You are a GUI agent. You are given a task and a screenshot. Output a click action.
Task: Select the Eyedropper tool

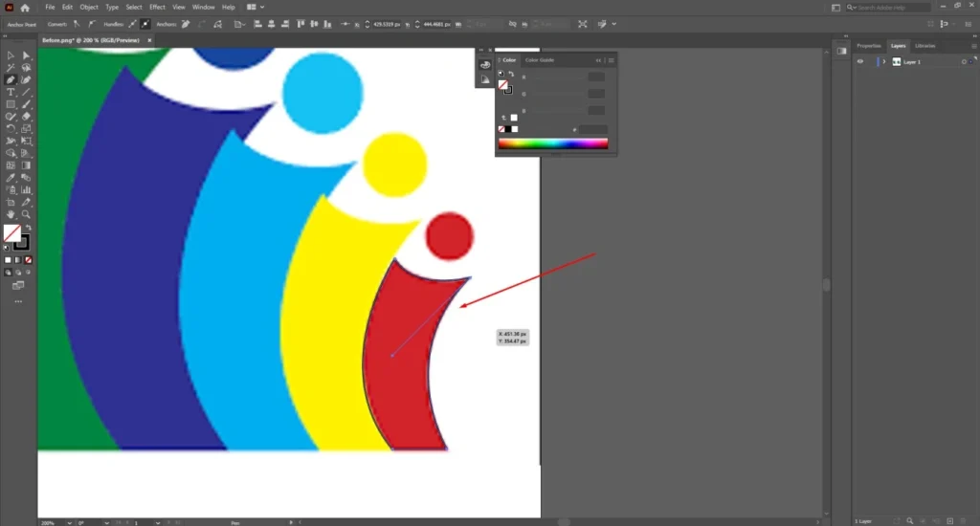point(11,178)
